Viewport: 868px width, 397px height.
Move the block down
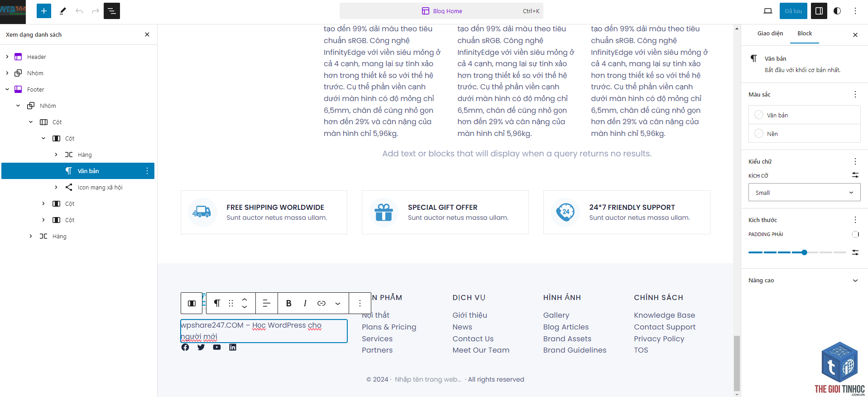click(x=245, y=307)
